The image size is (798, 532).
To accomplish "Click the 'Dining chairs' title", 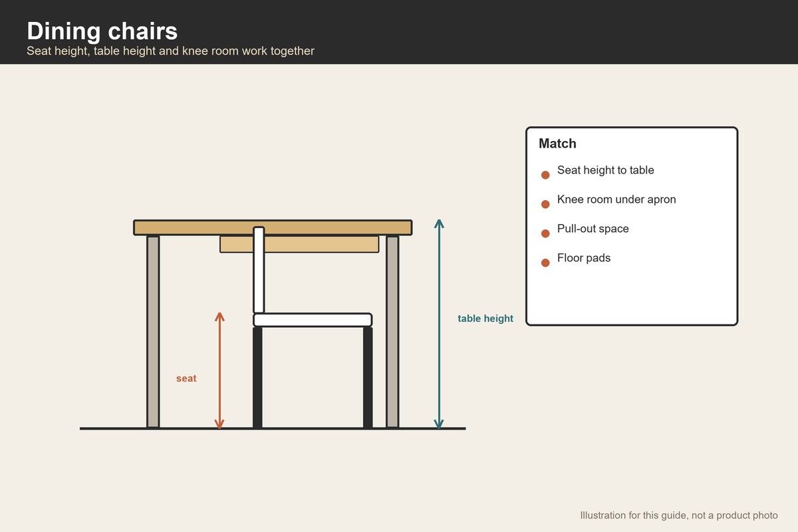I will (102, 31).
